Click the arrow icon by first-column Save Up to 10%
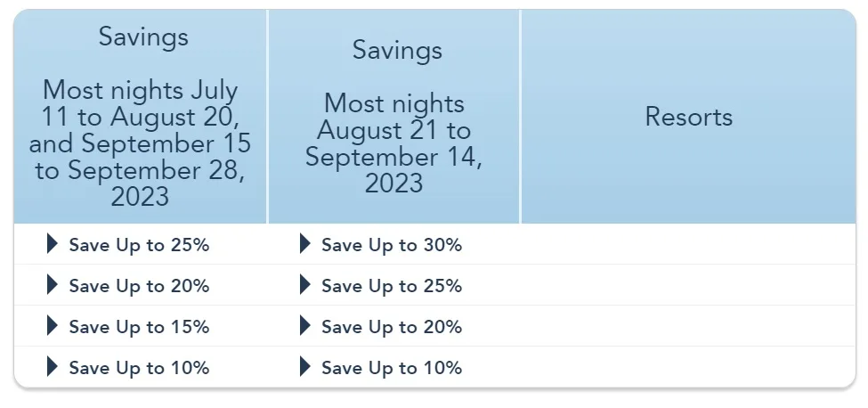The image size is (868, 408). point(52,366)
